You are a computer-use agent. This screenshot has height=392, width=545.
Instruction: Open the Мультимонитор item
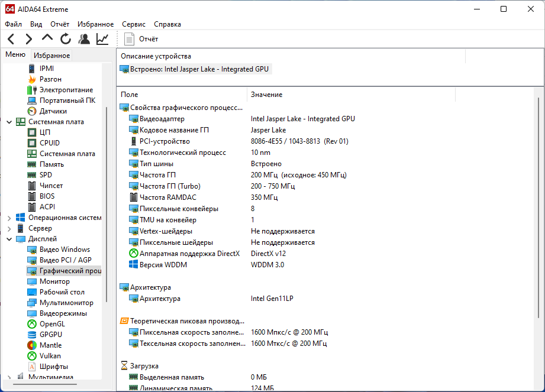pyautogui.click(x=60, y=303)
